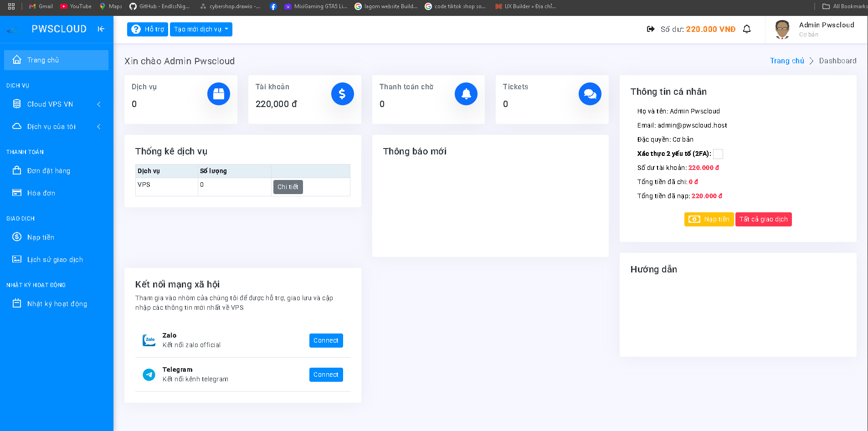Screen dimensions: 868x431
Task: Open Lịch sử giao dịch history icon
Action: pyautogui.click(x=17, y=259)
